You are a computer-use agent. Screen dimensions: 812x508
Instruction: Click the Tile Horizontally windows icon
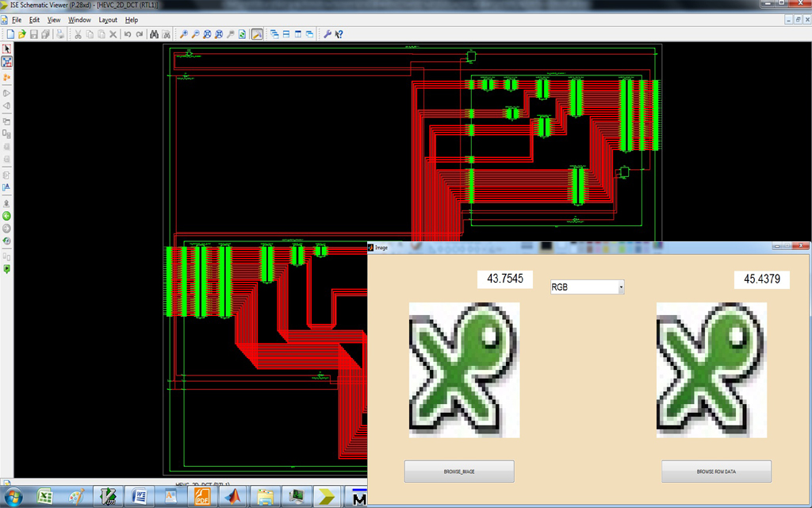[286, 34]
